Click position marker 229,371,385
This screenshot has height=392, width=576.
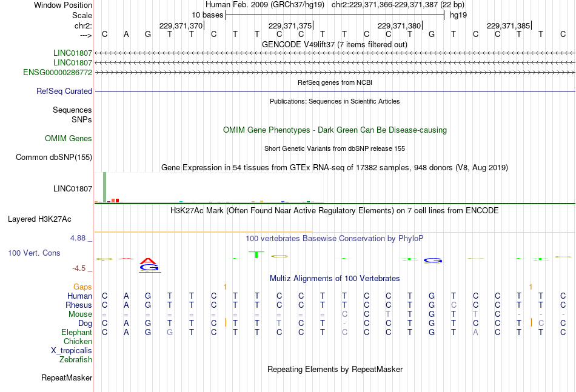[x=508, y=25]
